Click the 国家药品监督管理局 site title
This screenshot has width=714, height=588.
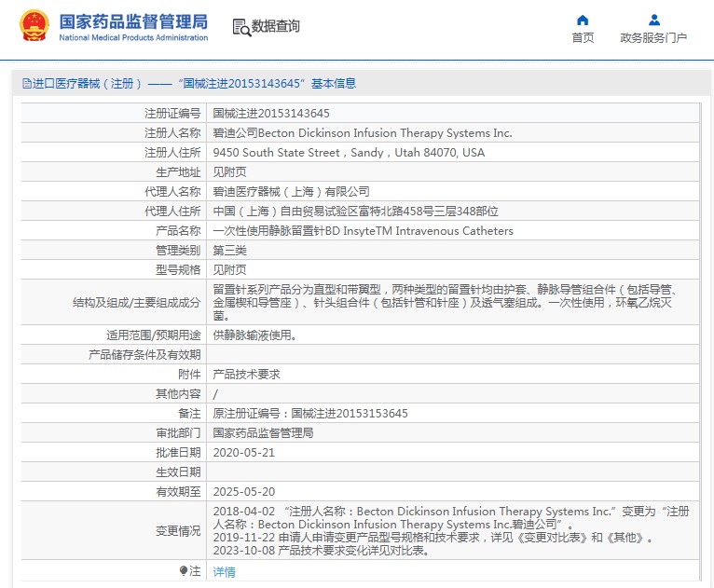[x=133, y=21]
